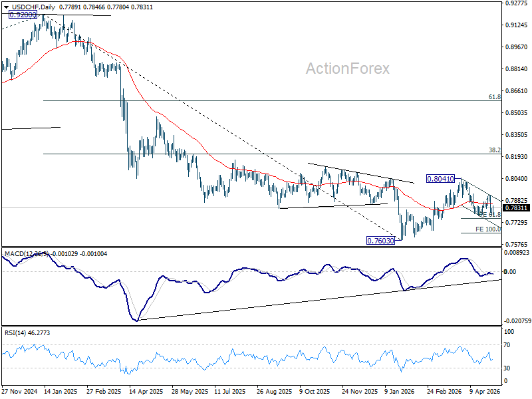Select the USDCHF,Daily chart title
The image size is (532, 399).
tap(33, 7)
